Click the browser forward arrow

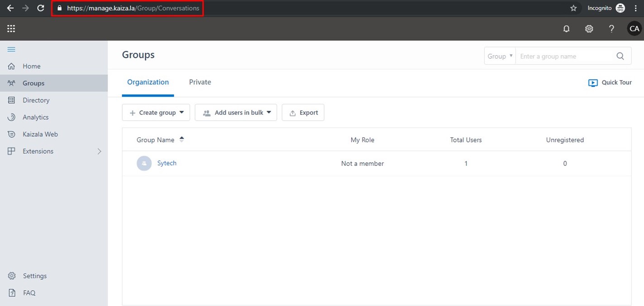point(25,8)
